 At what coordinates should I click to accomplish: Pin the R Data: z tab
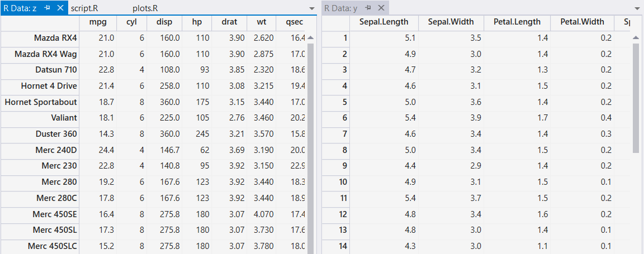[47, 8]
